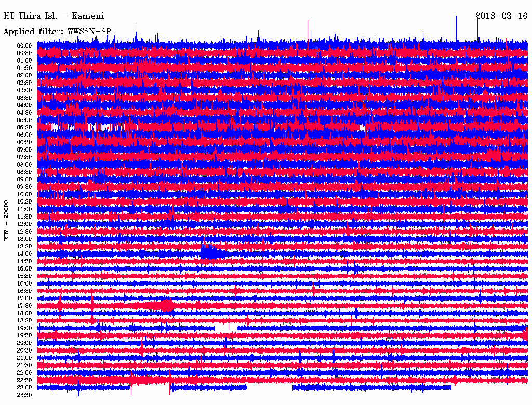532x405 pixels.
Task: Click the 16:30 time label
Action: pos(24,291)
